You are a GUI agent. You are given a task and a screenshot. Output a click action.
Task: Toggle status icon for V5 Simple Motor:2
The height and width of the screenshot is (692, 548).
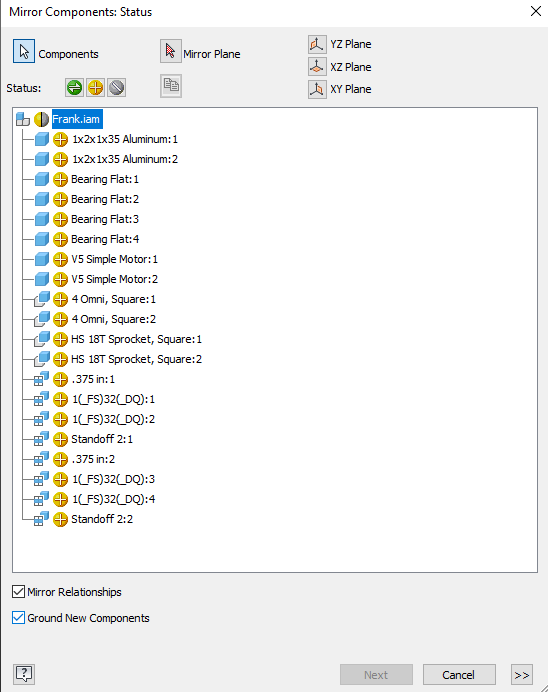point(60,279)
